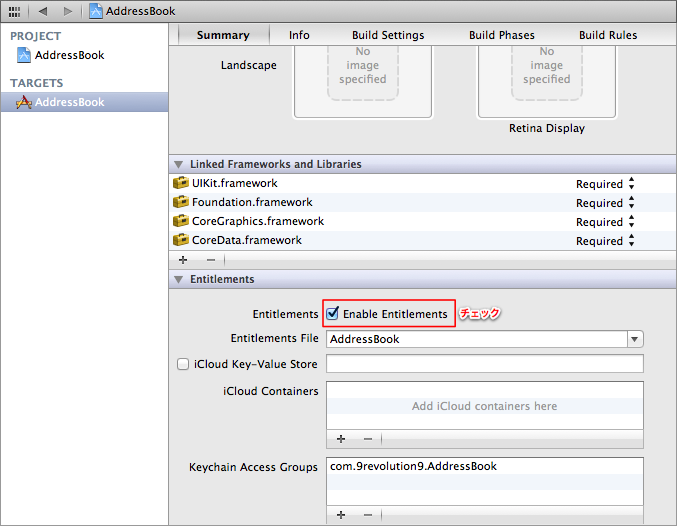Screen dimensions: 677x526
Task: Select the CoreGraphics.framework row name
Action: tap(258, 221)
